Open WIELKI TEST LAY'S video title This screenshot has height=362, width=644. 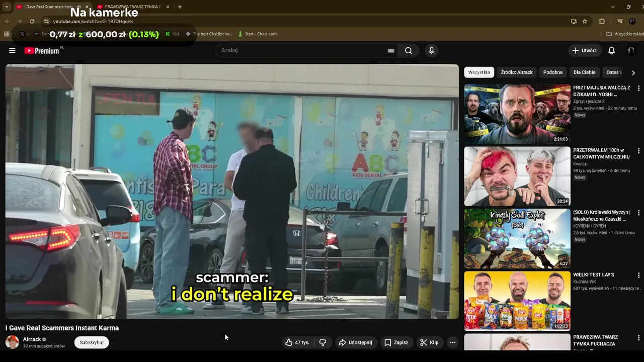tap(594, 275)
